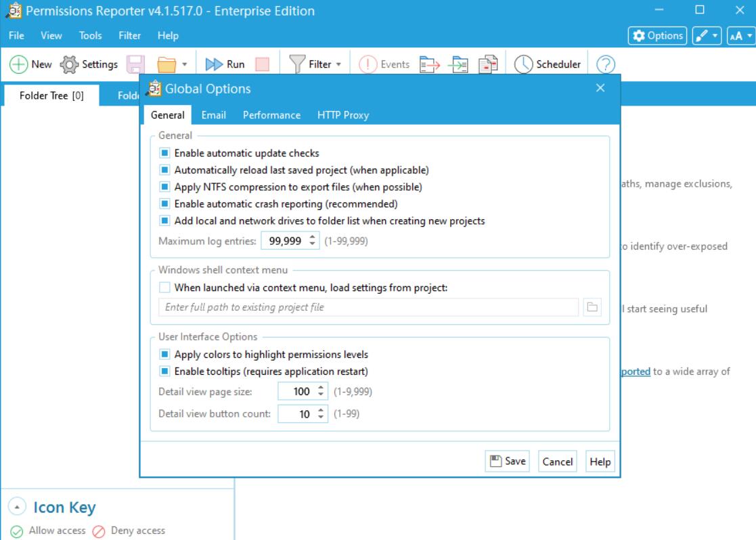The image size is (756, 540).
Task: Expand the Filter dropdown arrow
Action: click(x=338, y=64)
